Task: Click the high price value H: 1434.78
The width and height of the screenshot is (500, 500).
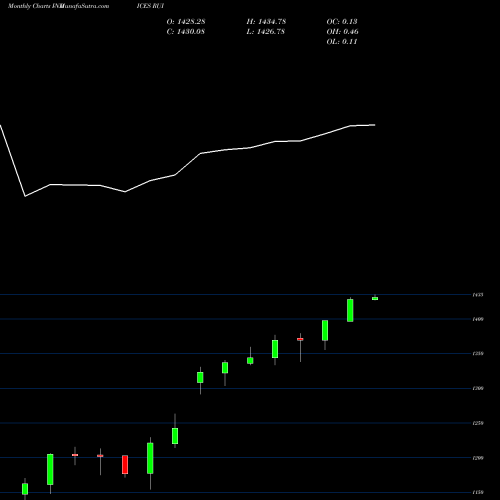Action: pos(266,22)
